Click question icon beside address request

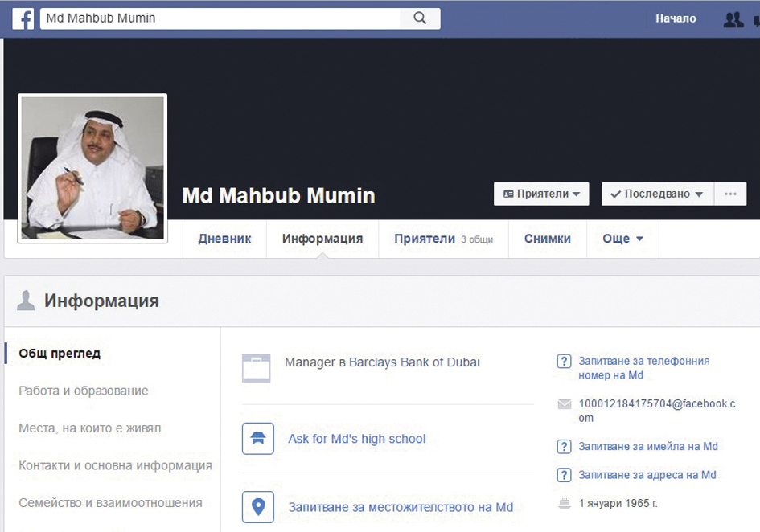click(x=564, y=475)
